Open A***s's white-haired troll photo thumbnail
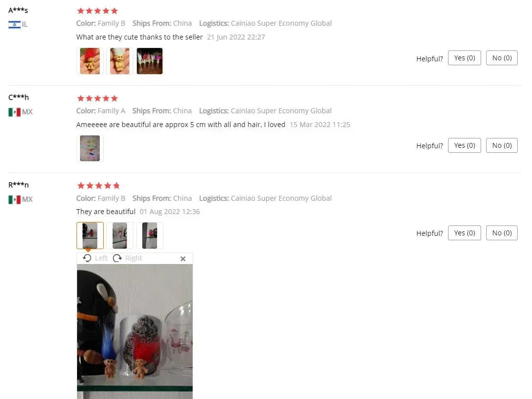This screenshot has width=532, height=399. coord(120,61)
